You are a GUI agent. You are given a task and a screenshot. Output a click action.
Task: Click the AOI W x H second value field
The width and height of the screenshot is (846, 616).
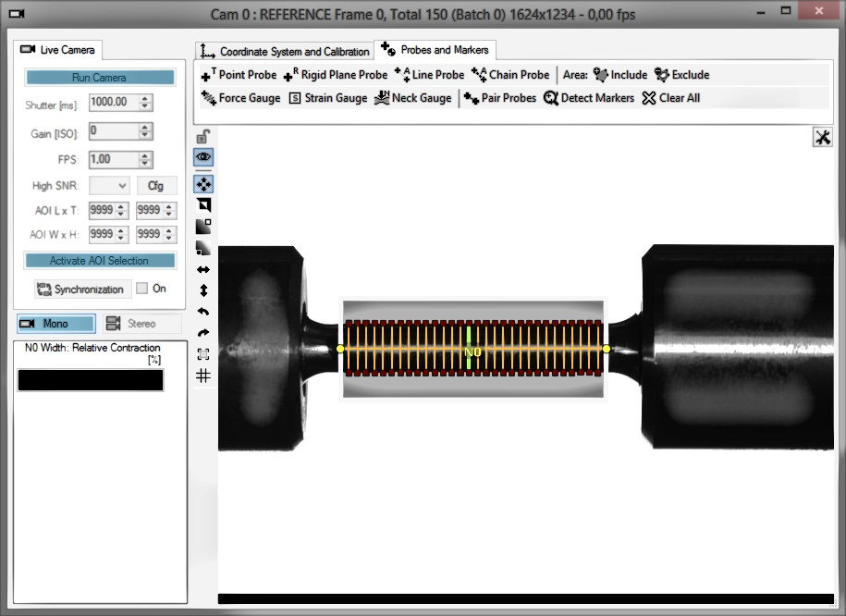pyautogui.click(x=150, y=234)
